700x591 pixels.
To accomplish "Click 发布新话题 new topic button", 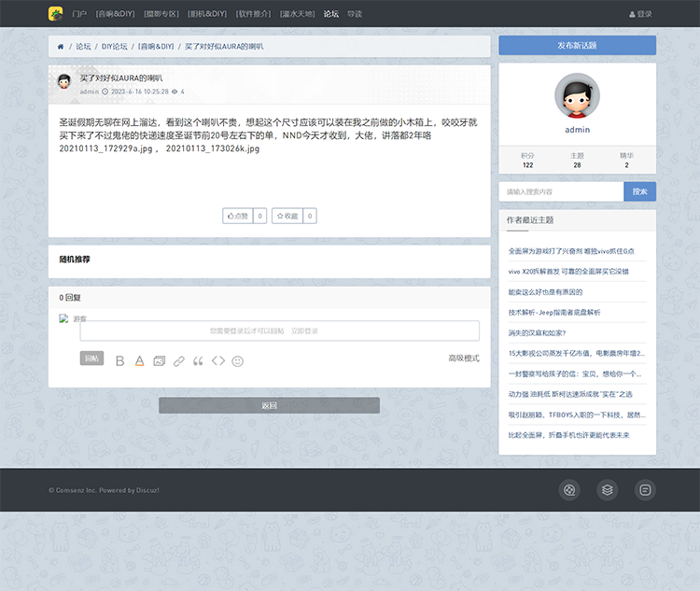I will coord(577,46).
